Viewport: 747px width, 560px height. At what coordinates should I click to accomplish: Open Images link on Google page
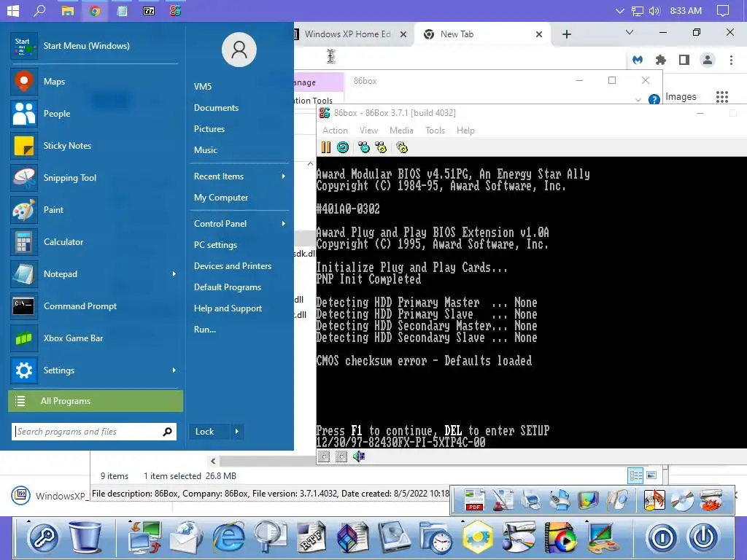tap(681, 97)
